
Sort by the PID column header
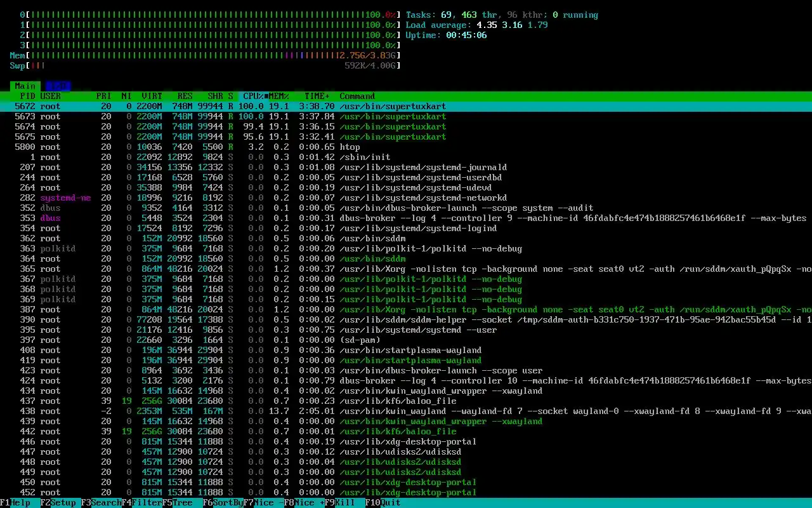pos(28,96)
